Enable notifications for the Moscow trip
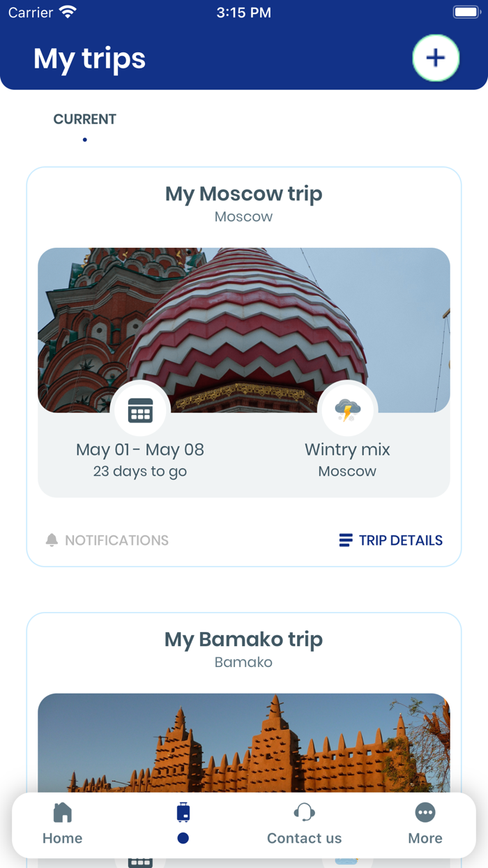Viewport: 488px width, 868px height. click(107, 539)
